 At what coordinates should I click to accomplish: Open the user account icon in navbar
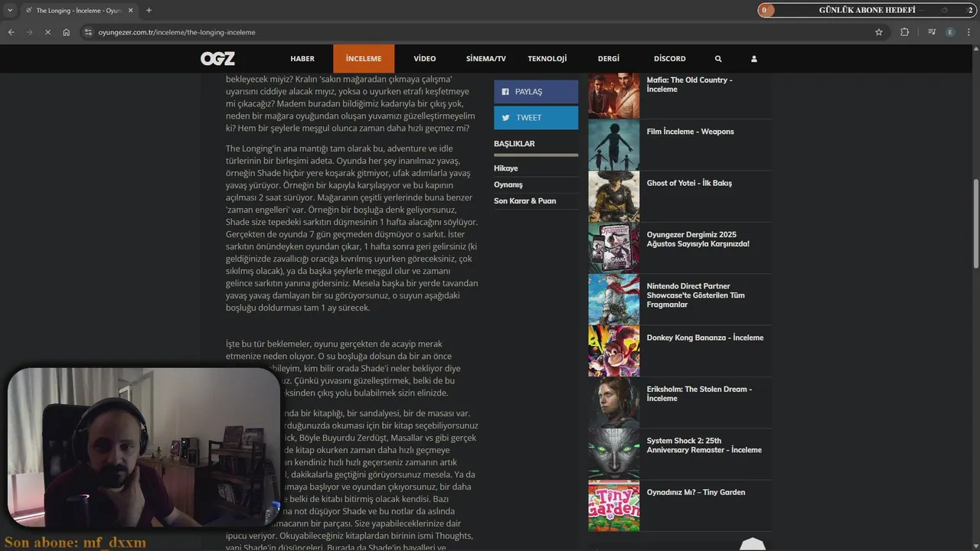coord(753,59)
